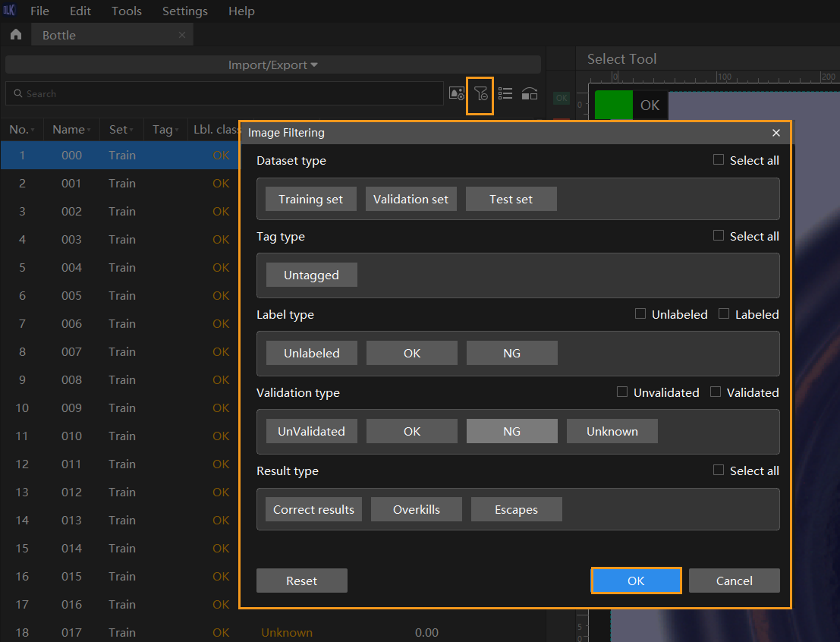Toggle the Validation set filter
This screenshot has height=642, width=840.
coord(411,200)
